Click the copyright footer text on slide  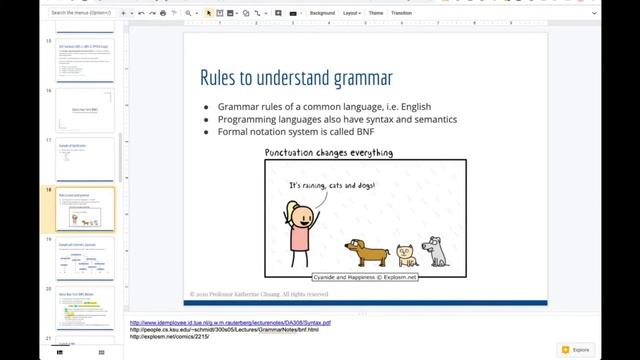pos(259,294)
